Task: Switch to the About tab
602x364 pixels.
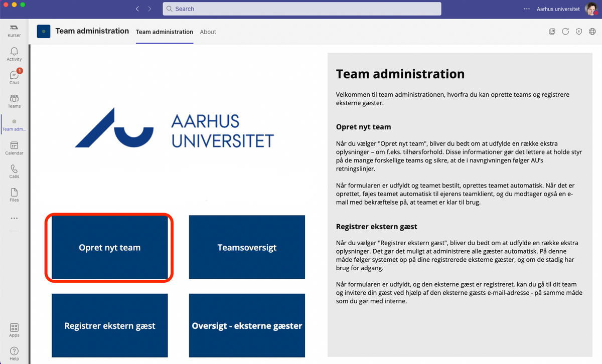Action: 208,32
